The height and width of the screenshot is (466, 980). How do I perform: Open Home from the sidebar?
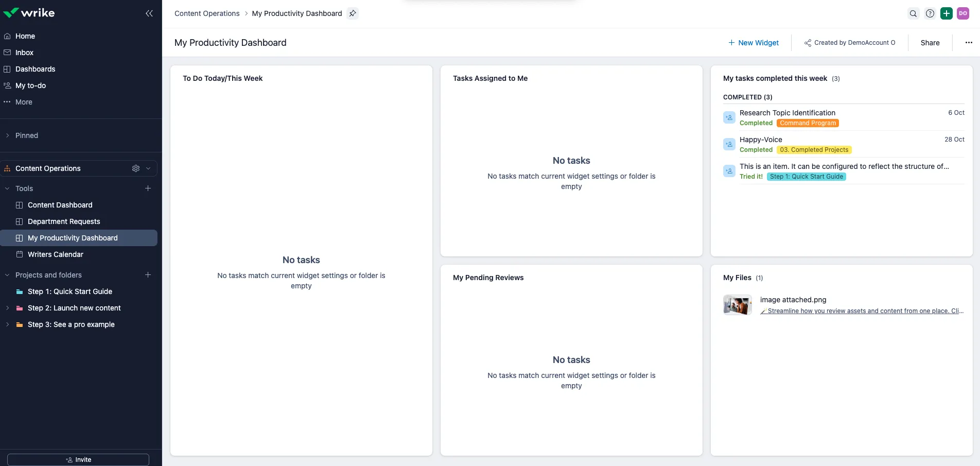click(25, 36)
